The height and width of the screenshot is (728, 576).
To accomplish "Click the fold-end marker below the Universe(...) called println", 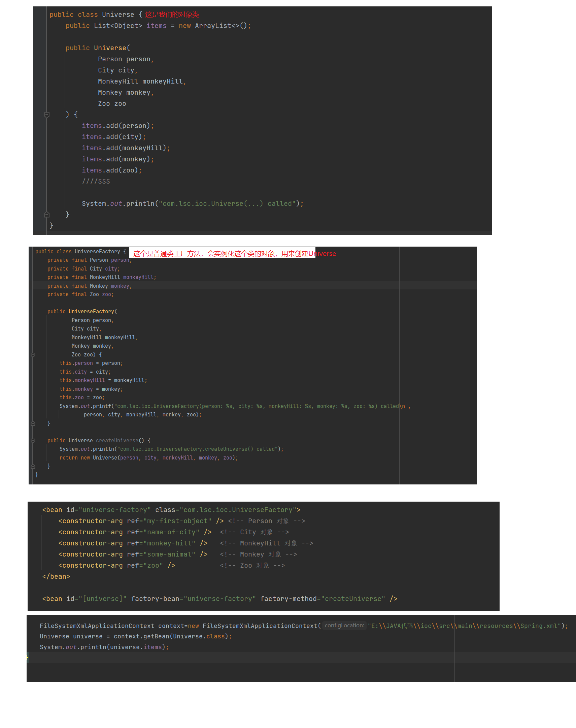I will 47,214.
